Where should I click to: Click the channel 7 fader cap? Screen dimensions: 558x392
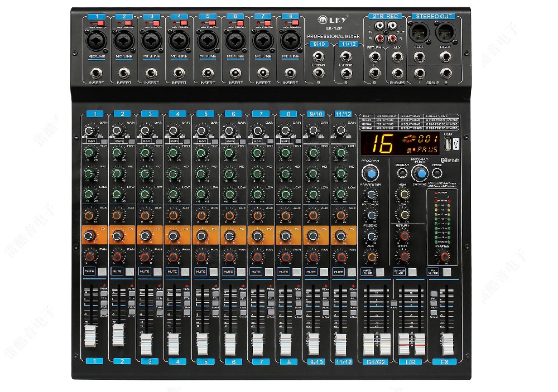tap(257, 344)
